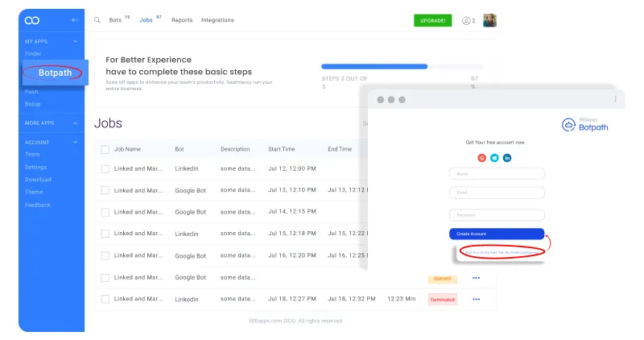The image size is (644, 340).
Task: Click the Queued status badge
Action: (x=442, y=278)
